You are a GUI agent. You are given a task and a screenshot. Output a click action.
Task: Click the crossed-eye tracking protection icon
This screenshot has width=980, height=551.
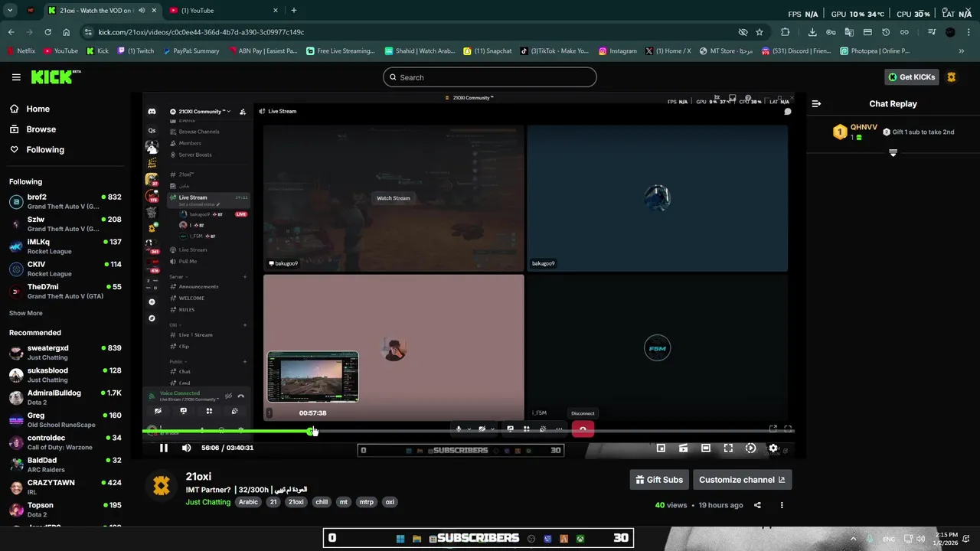743,32
